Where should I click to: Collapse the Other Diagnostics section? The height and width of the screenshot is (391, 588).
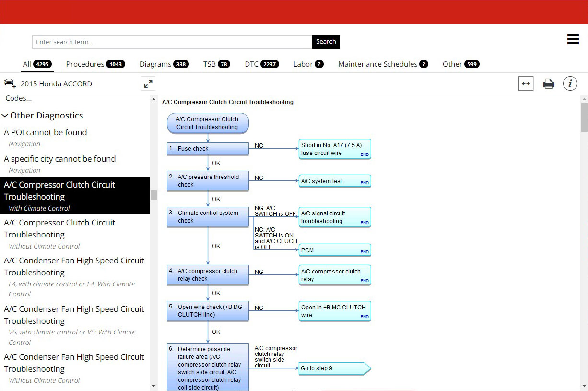[5, 116]
